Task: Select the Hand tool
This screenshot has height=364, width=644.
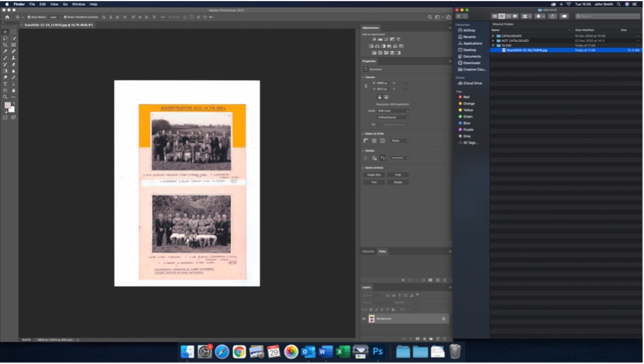Action: 14,90
